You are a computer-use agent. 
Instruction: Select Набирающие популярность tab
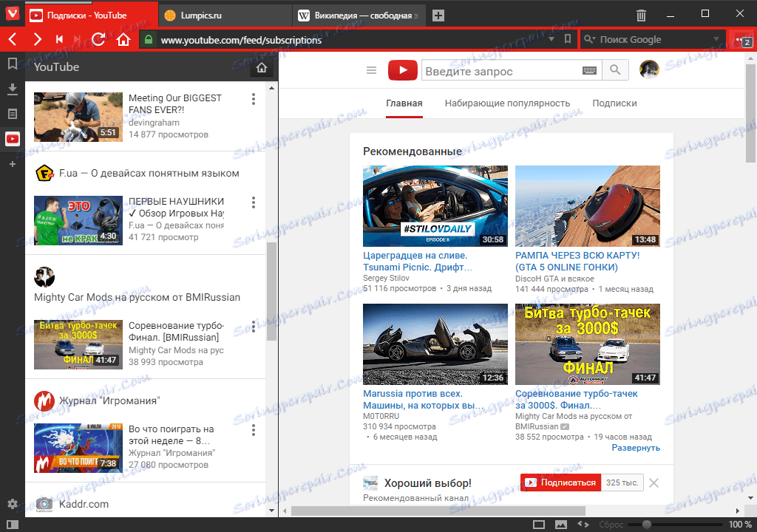tap(507, 103)
